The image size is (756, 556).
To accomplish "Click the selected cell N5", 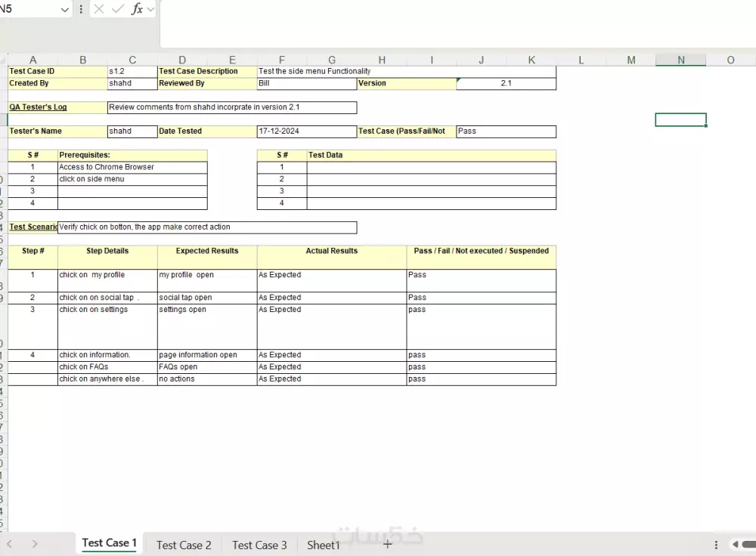I will 681,119.
